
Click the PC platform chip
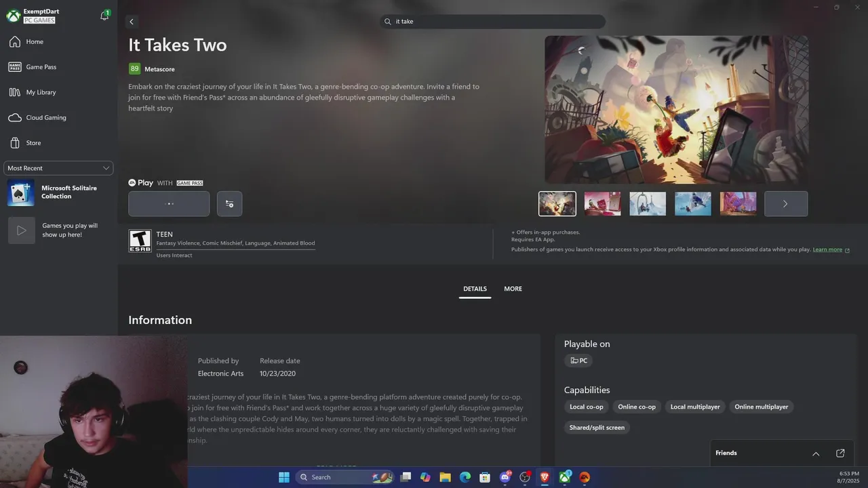[x=578, y=361]
